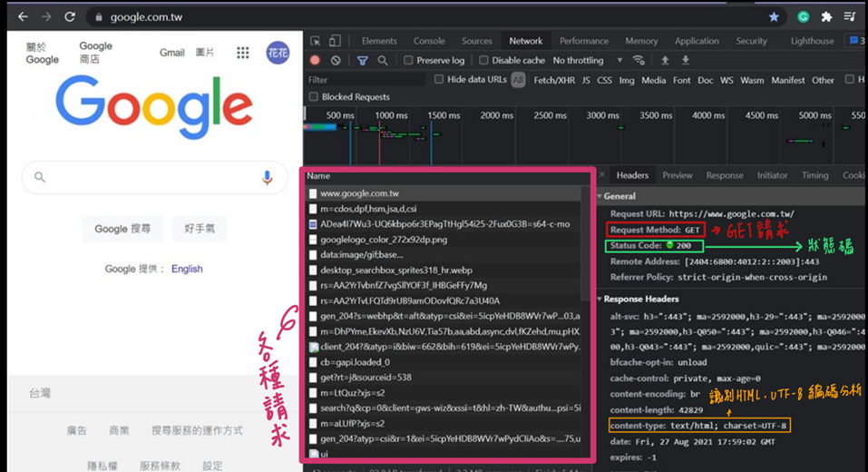Open the Timing tab of the request
868x472 pixels.
[814, 175]
